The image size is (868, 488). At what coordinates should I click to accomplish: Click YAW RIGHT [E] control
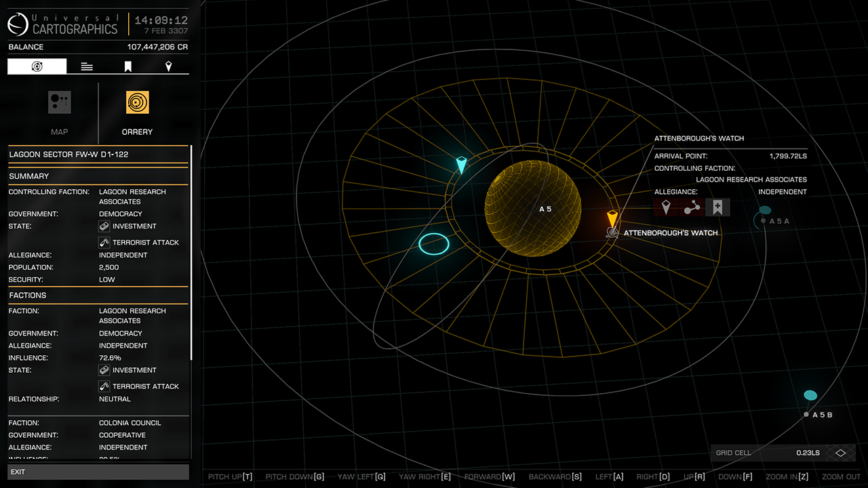425,476
